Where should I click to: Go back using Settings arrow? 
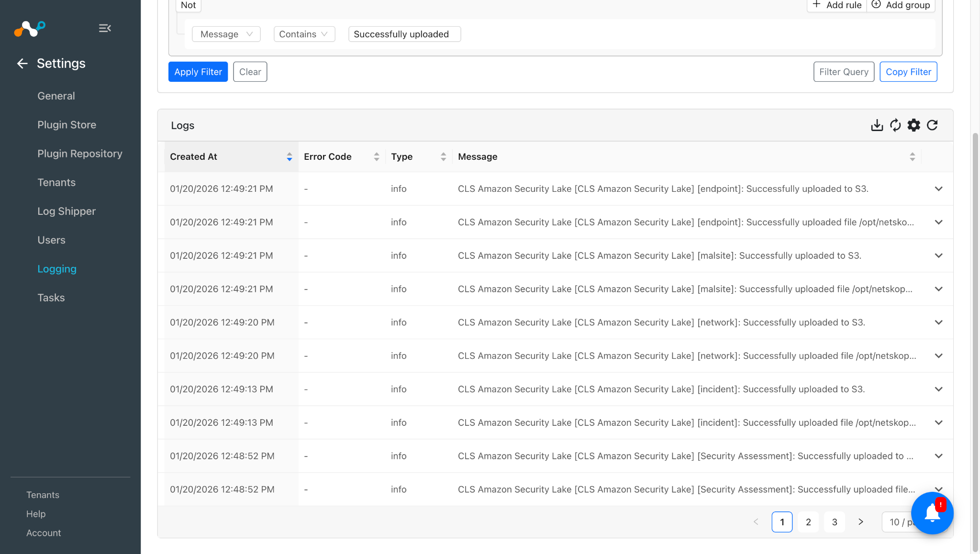click(22, 64)
